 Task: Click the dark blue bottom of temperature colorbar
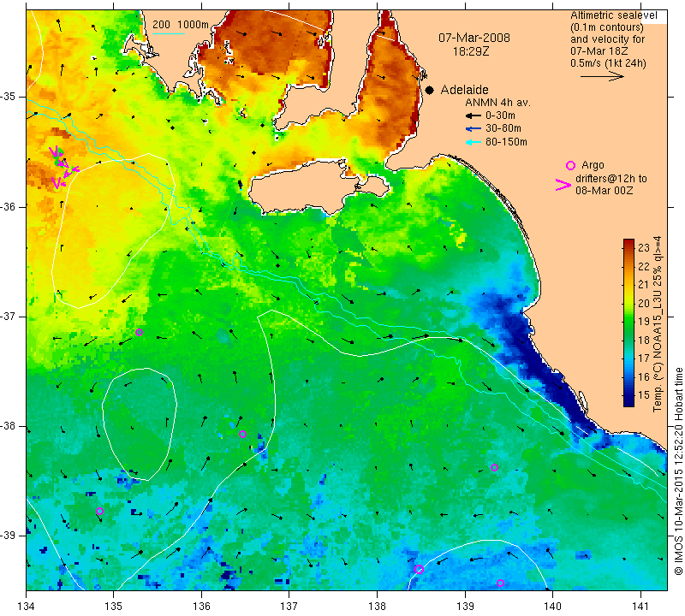coord(628,400)
